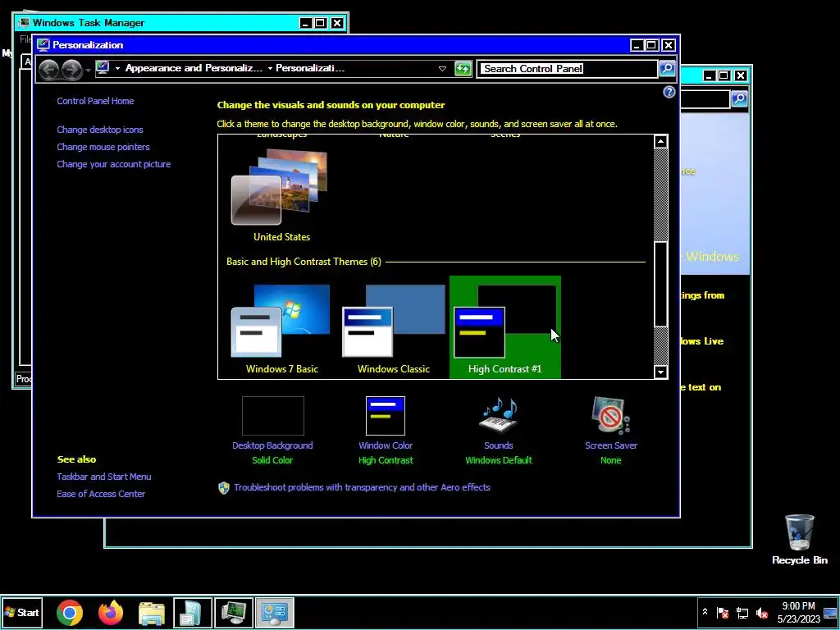
Task: Open the Help question mark icon
Action: click(669, 92)
